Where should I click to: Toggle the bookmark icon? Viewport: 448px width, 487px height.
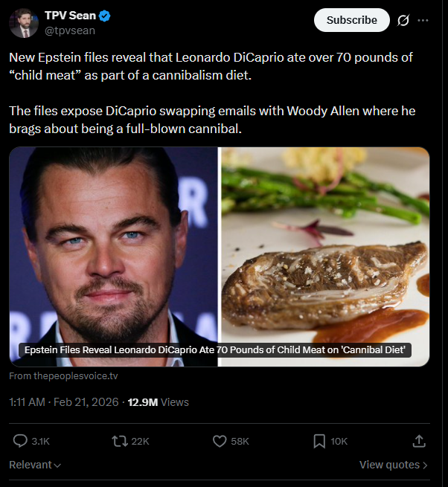coord(319,441)
